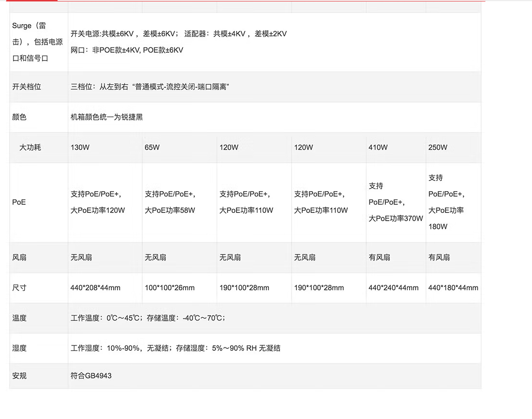Select the 工作温度 temperature range text

(148, 318)
